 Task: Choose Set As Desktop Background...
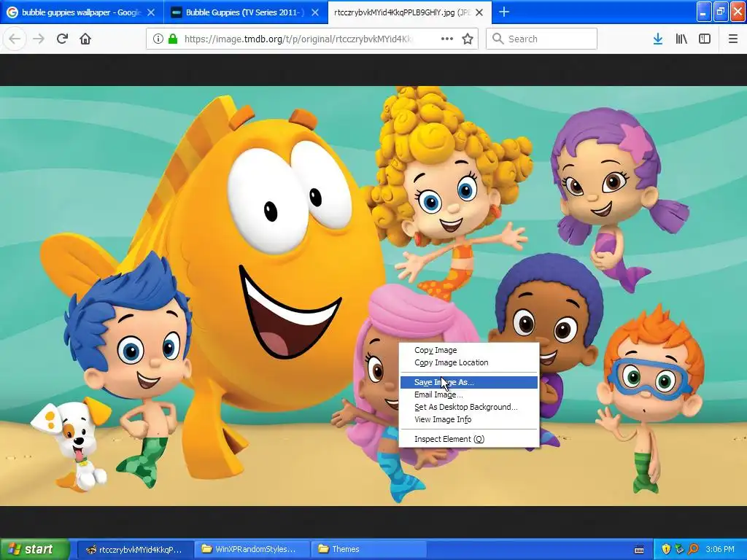(x=469, y=407)
